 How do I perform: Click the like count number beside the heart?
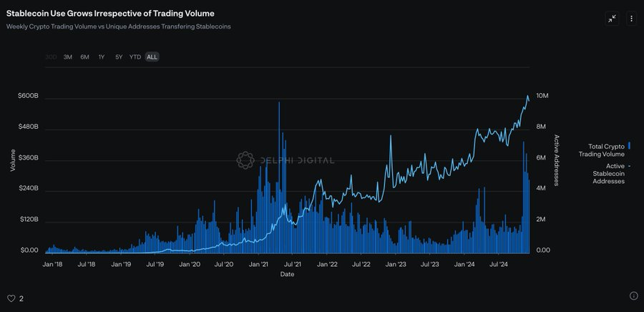pyautogui.click(x=21, y=298)
